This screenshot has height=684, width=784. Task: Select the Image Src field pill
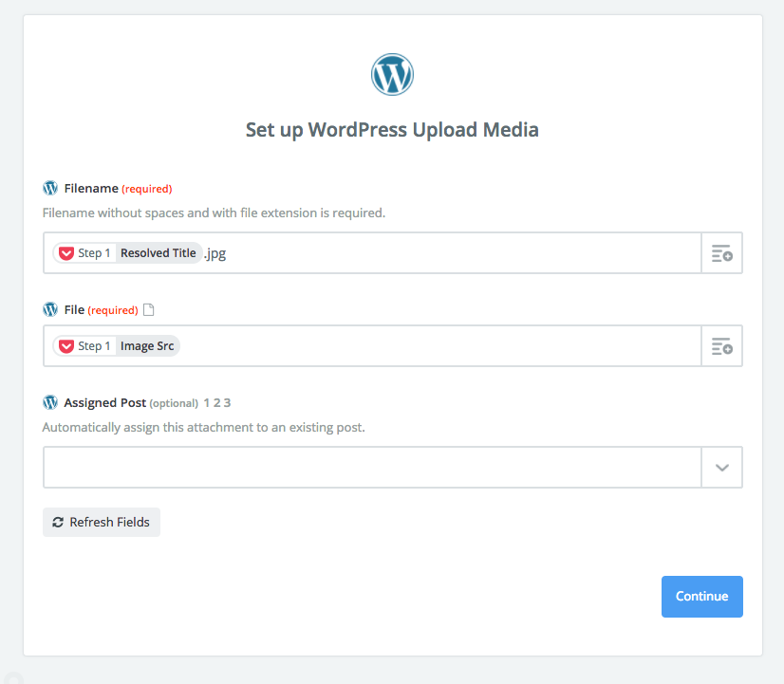(117, 346)
